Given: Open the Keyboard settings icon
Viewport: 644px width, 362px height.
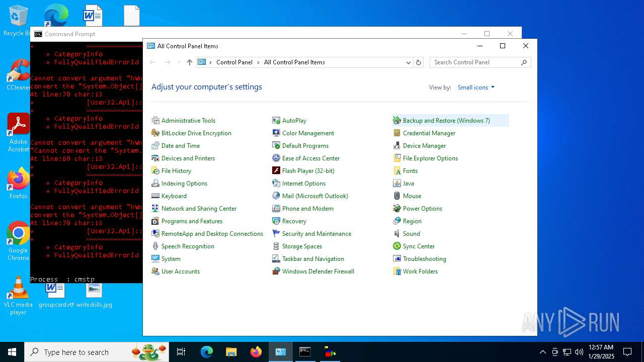Looking at the screenshot, I should point(155,196).
